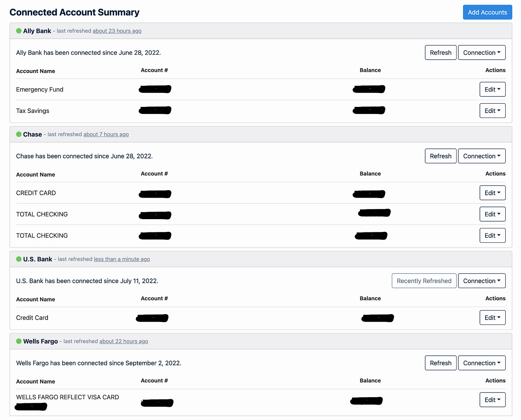Open Ally Bank Connection dropdown
521x420 pixels.
482,53
